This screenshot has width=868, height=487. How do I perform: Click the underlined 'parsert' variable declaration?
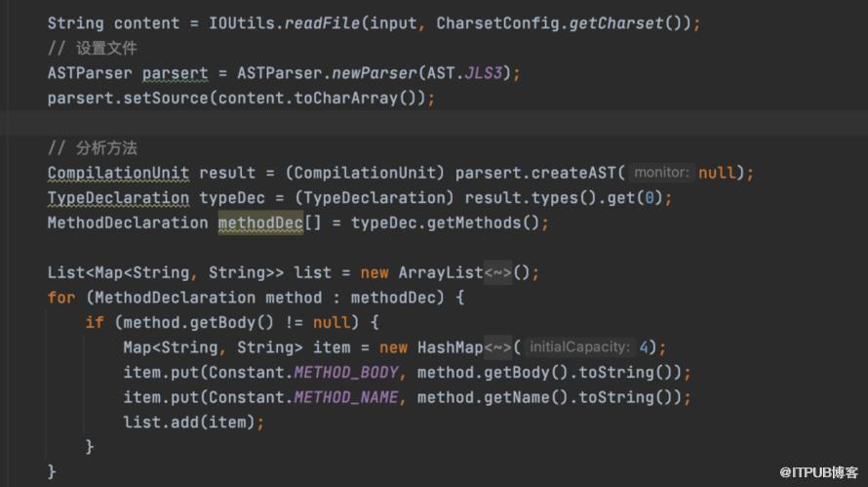175,73
